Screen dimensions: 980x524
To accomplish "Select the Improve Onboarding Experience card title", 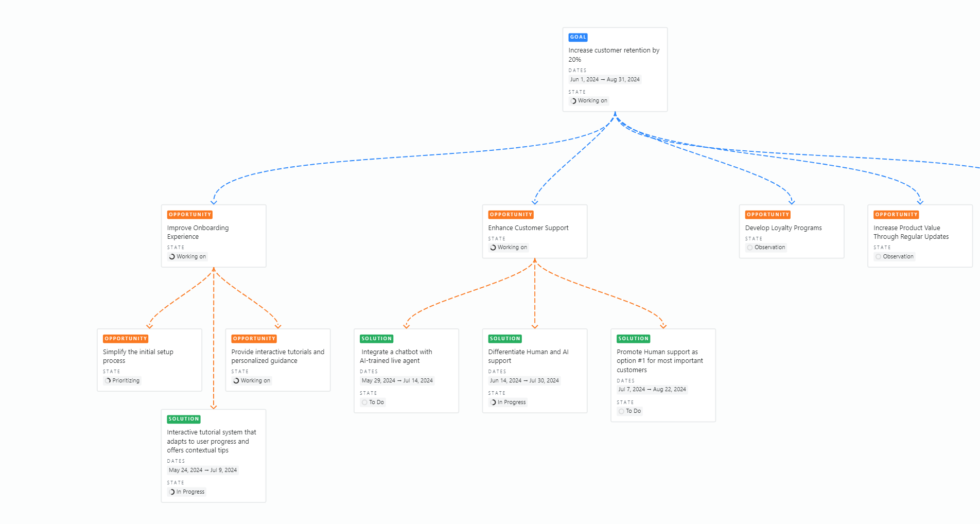I will [x=198, y=232].
